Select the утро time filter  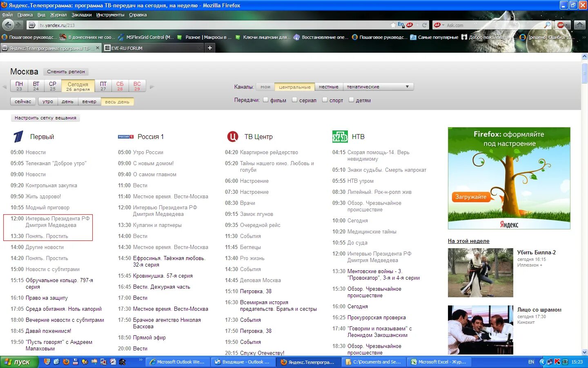coord(48,101)
